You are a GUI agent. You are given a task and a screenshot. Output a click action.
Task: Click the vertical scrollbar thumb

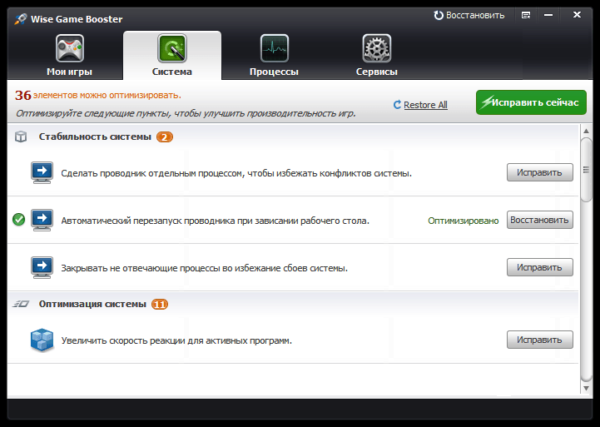[586, 169]
